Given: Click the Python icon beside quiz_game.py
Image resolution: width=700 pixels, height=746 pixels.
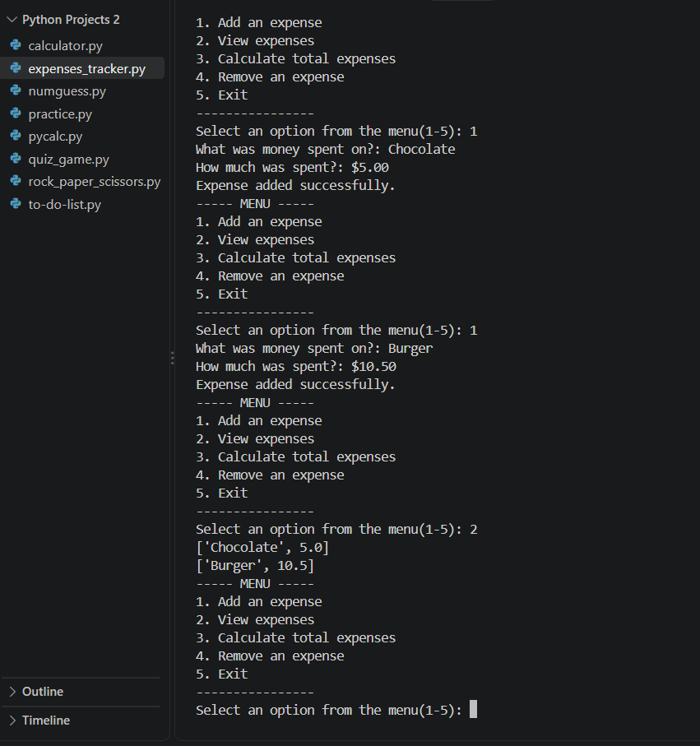Looking at the screenshot, I should 16,159.
